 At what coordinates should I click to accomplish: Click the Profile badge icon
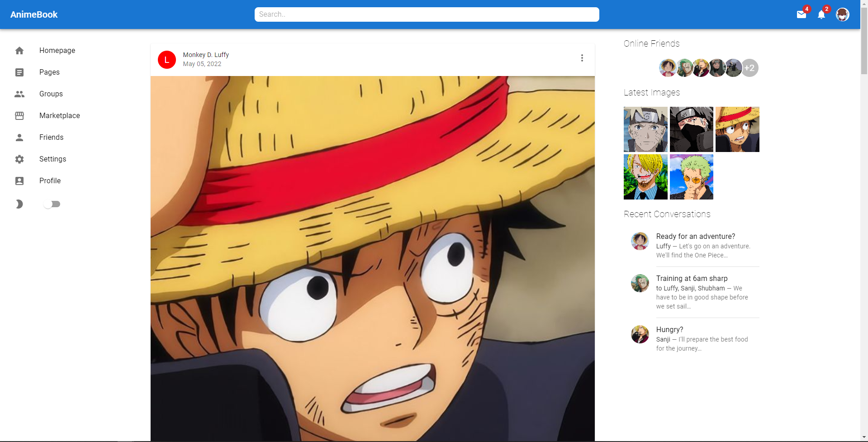19,181
